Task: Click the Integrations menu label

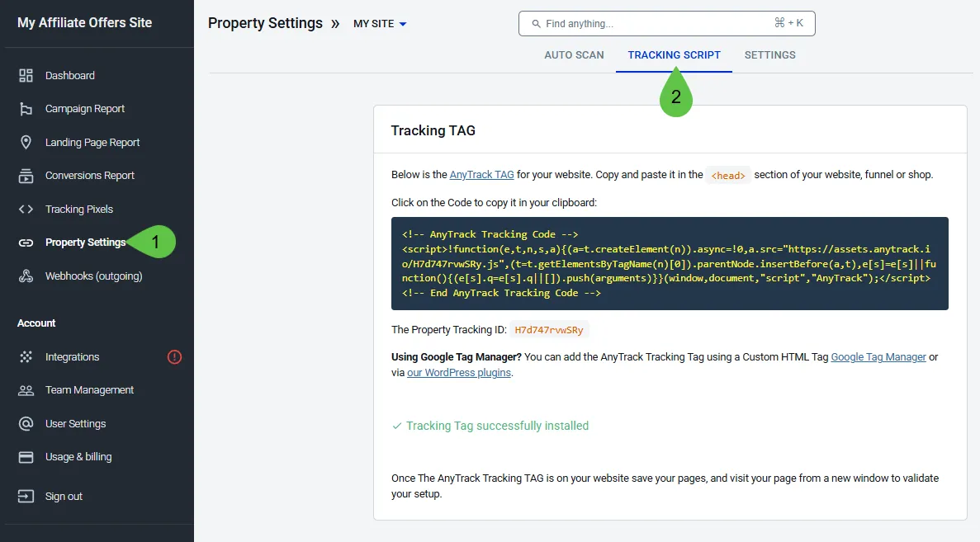Action: tap(73, 356)
